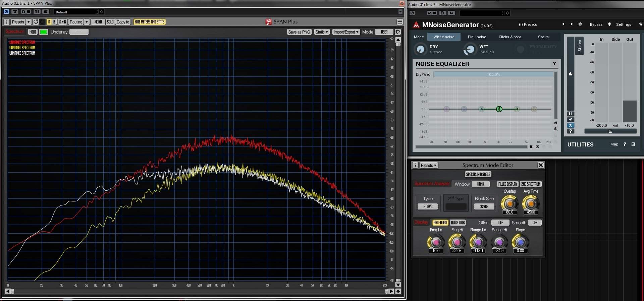Enable the Filled Display option
Screen dimensions: 644x301
tap(507, 184)
